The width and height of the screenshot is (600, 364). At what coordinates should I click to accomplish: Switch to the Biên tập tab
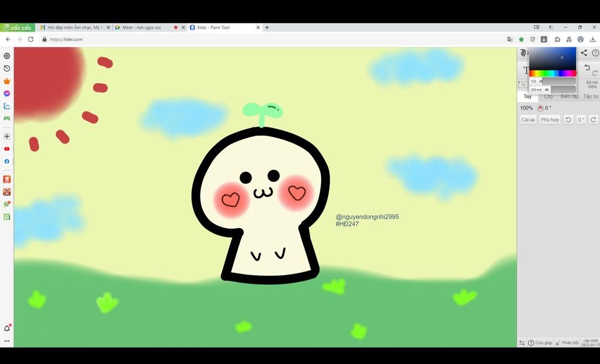point(570,97)
